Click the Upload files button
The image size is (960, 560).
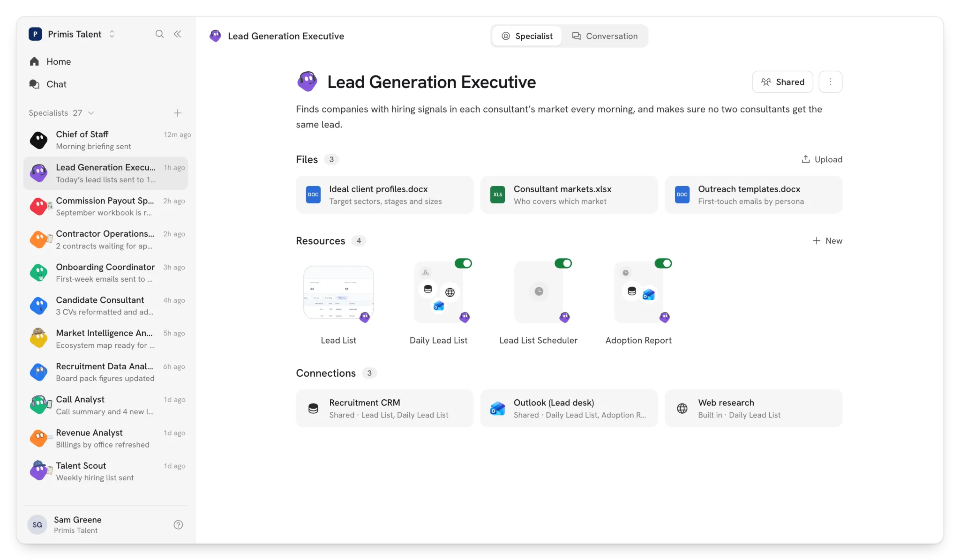pyautogui.click(x=822, y=159)
